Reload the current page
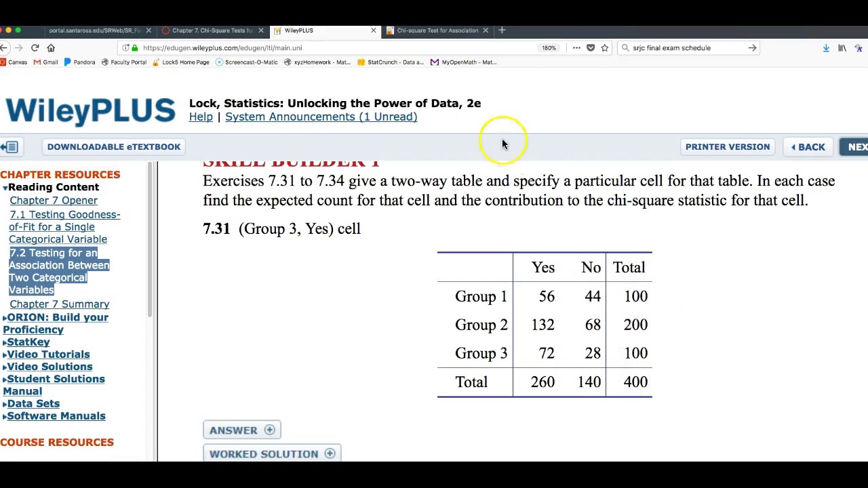 click(35, 48)
